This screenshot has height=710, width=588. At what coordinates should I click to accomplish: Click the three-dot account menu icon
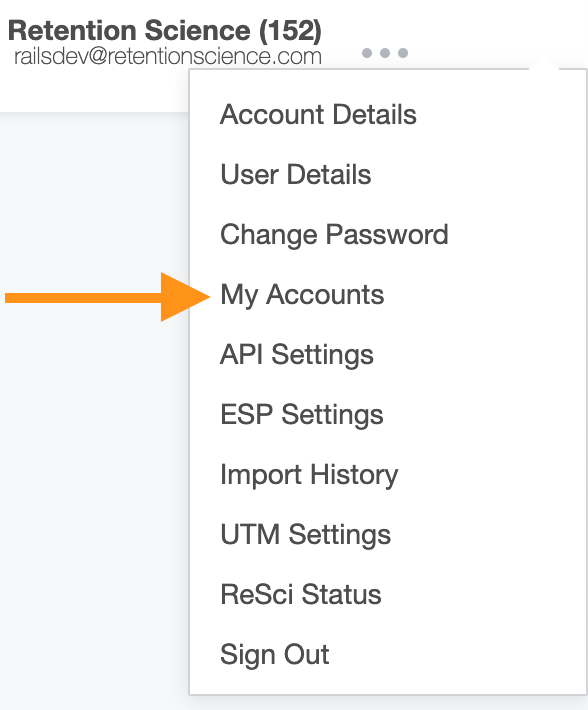[385, 53]
